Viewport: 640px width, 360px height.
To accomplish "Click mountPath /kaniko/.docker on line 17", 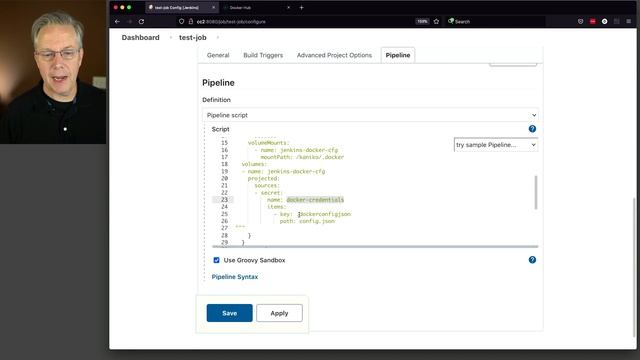I will [302, 157].
